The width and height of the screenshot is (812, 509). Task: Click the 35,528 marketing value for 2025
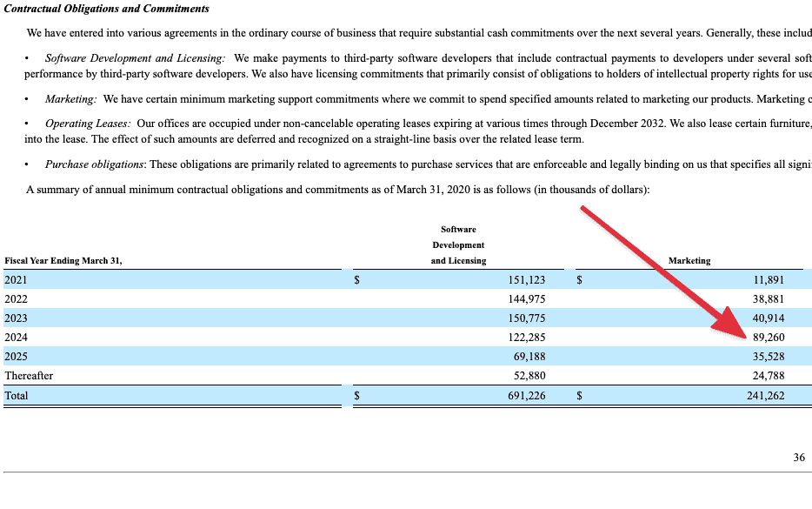coord(769,356)
